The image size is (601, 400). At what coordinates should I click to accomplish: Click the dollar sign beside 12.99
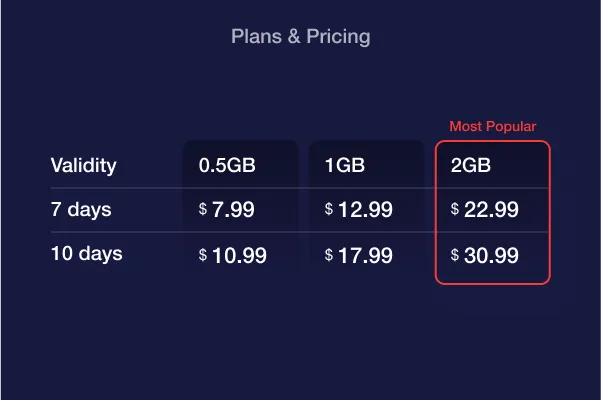coord(329,209)
